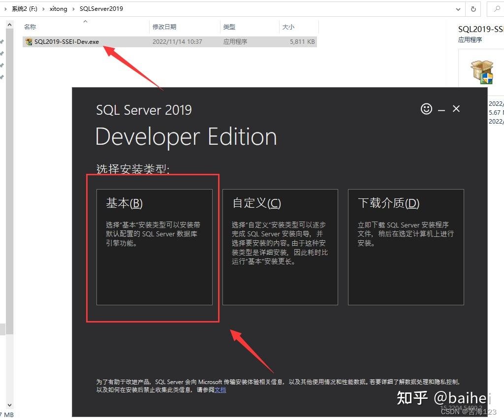This screenshot has width=504, height=420.
Task: Expand the chevron before xitong in path
Action: click(43, 9)
